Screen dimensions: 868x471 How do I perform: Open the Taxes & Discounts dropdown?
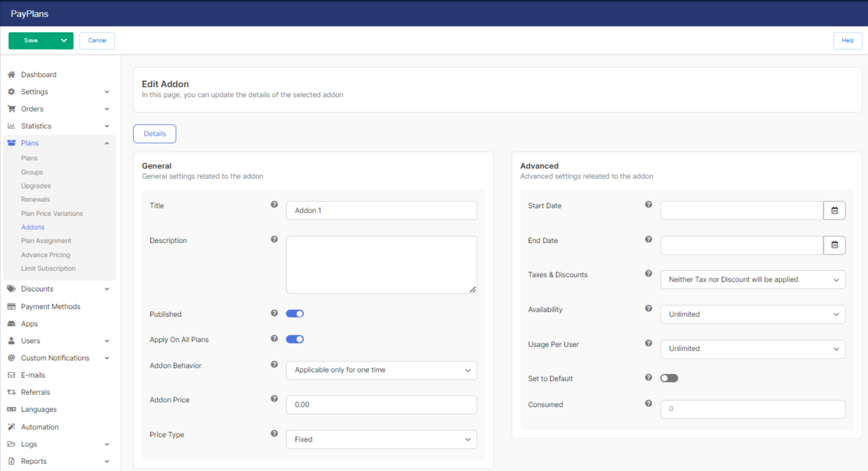[753, 280]
